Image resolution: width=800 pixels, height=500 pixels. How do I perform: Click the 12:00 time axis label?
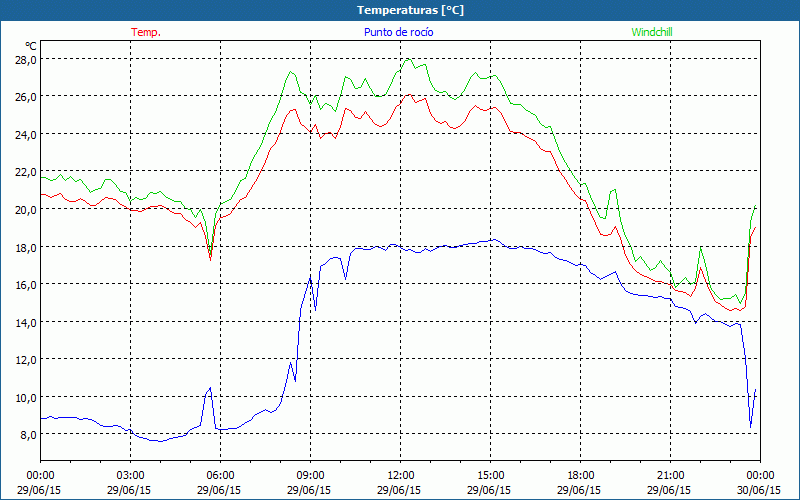coord(401,476)
